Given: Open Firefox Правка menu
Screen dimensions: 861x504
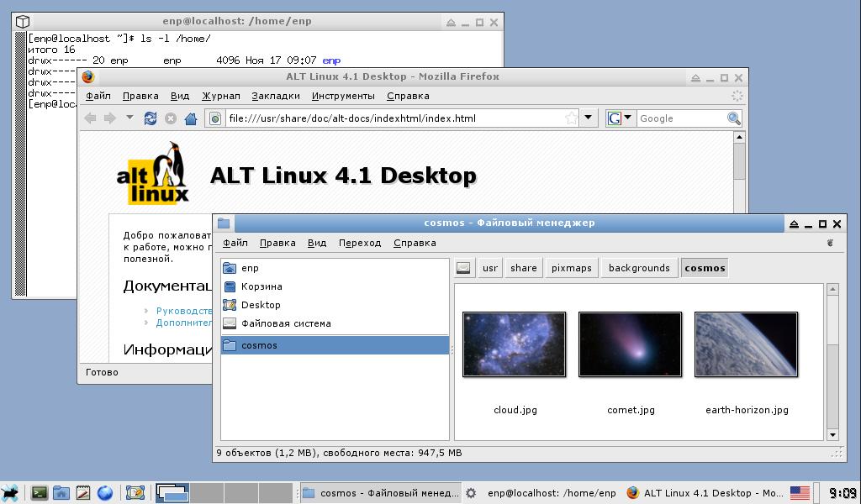Looking at the screenshot, I should pyautogui.click(x=140, y=96).
